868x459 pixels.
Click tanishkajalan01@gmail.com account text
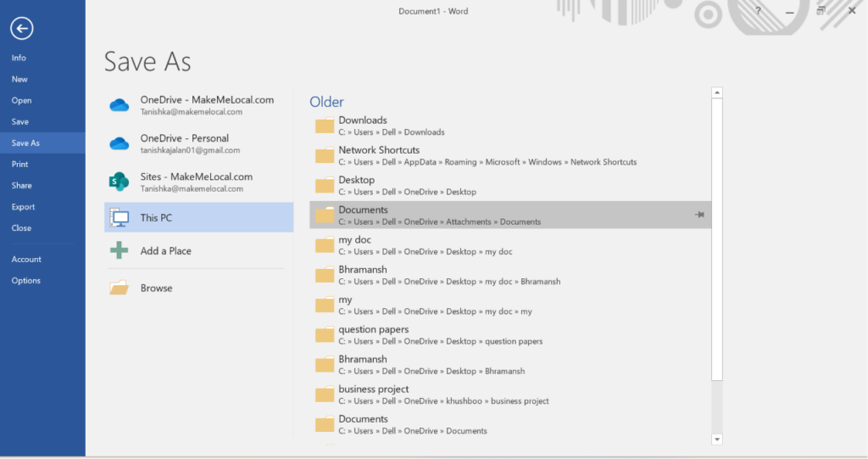coord(190,150)
